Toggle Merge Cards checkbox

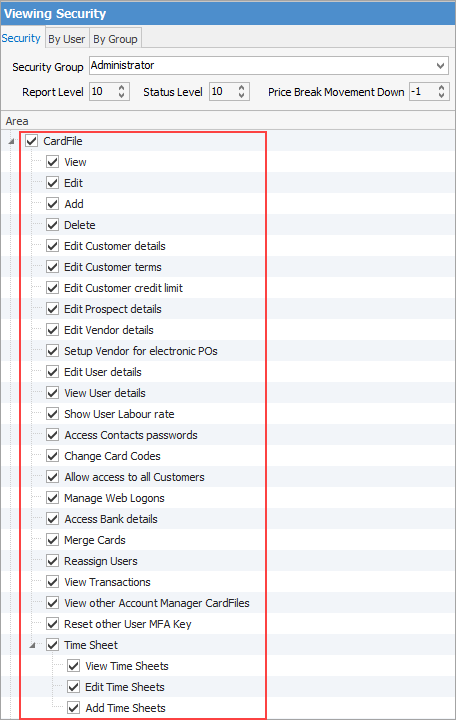point(52,540)
